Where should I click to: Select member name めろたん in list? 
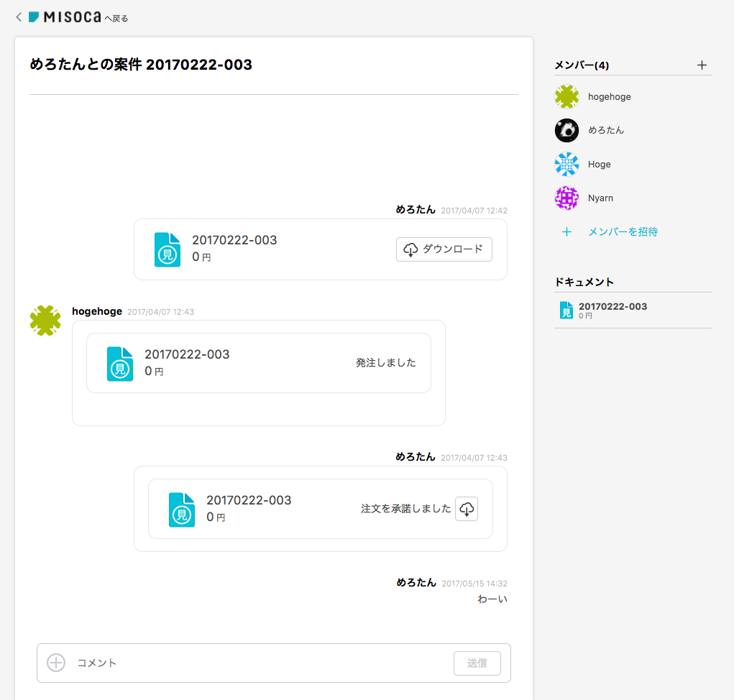pyautogui.click(x=606, y=131)
